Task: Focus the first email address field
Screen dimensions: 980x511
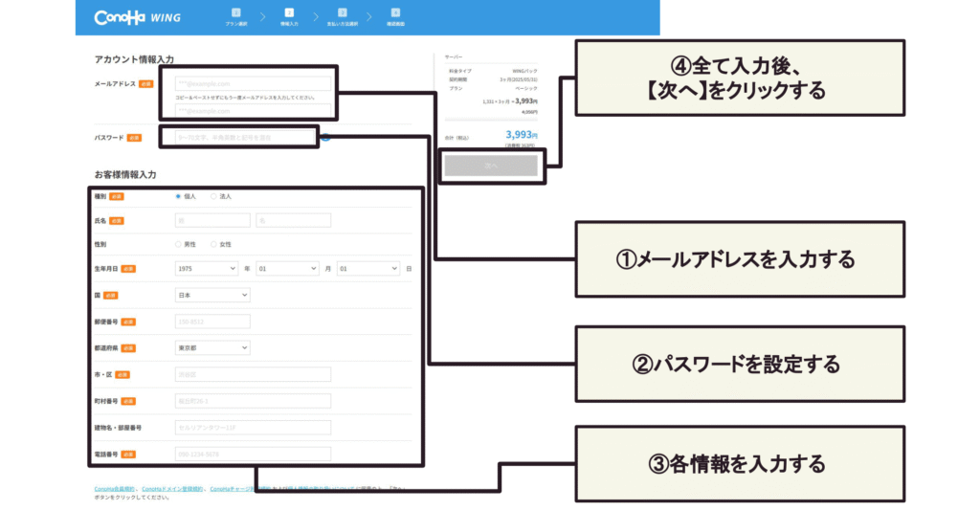Action: 253,84
